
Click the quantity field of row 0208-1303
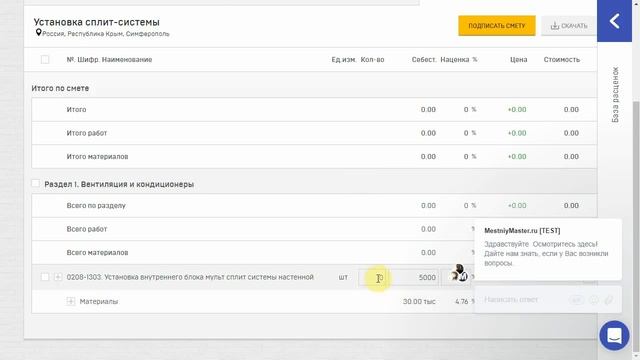point(373,278)
